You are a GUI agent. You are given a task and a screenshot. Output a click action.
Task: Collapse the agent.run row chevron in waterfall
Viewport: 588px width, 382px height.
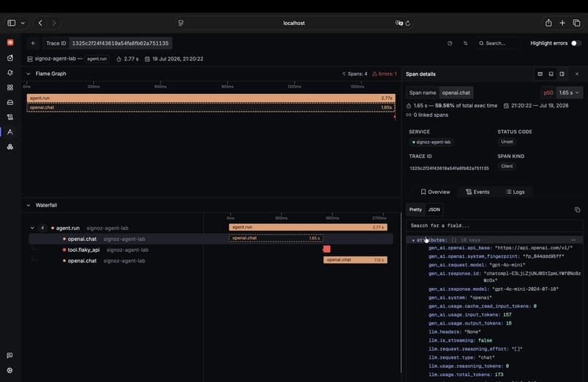tap(32, 228)
